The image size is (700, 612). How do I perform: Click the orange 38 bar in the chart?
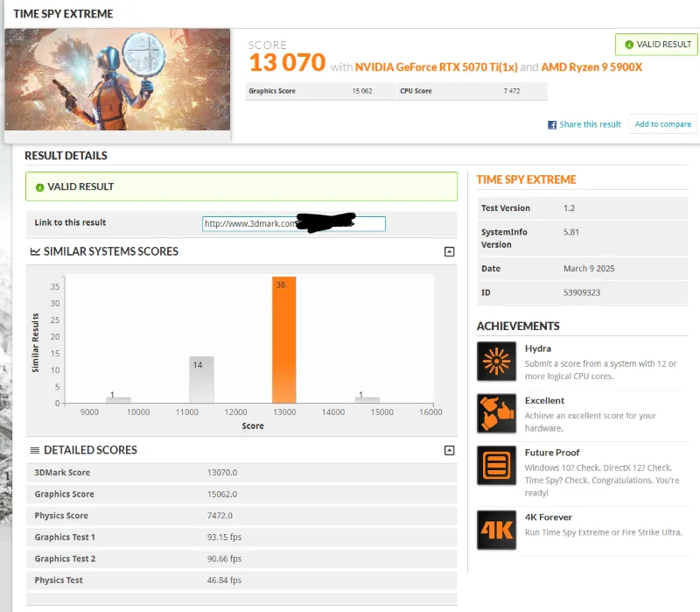[x=283, y=340]
